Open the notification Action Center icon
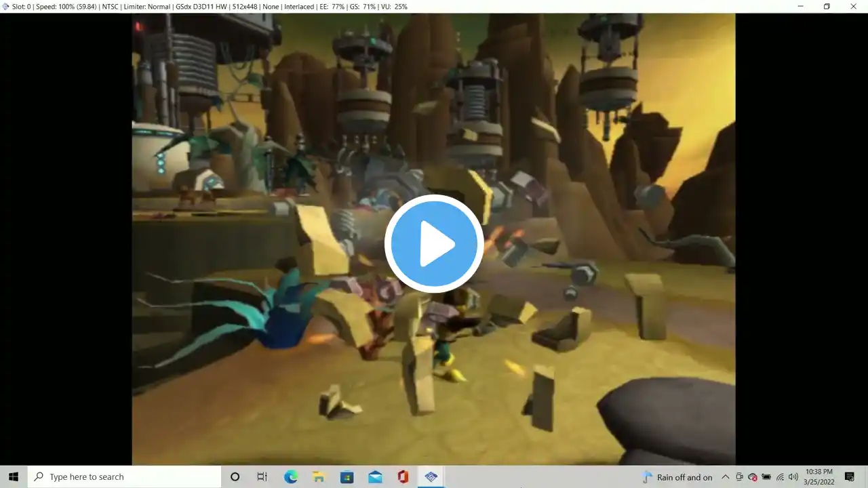The height and width of the screenshot is (488, 868). coord(850,477)
